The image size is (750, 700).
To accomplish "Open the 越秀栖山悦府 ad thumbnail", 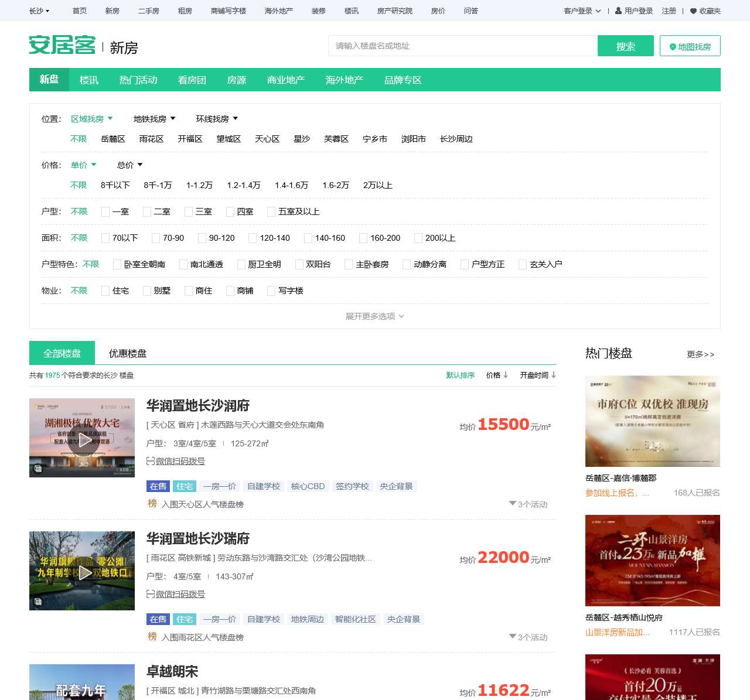I will (653, 561).
